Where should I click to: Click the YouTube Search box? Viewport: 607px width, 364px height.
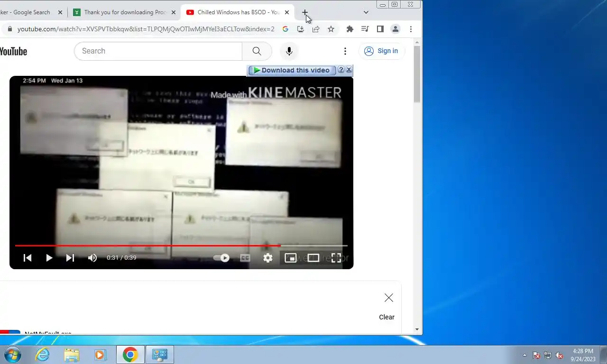pos(158,51)
